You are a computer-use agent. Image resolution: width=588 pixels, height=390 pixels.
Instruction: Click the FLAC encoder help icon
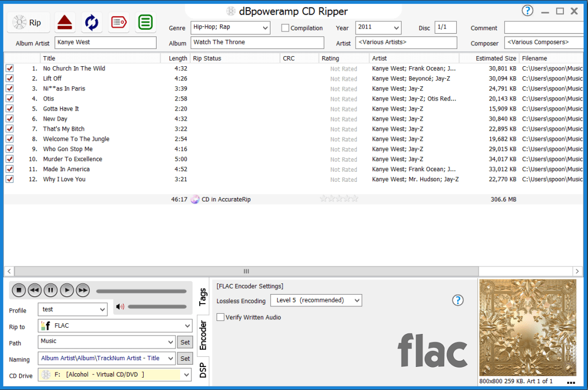(x=458, y=300)
